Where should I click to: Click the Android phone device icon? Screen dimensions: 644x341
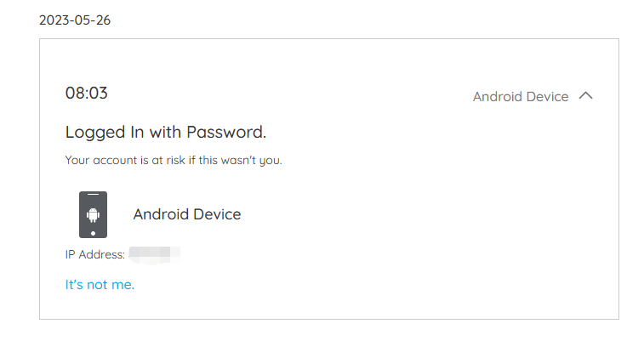coord(94,214)
